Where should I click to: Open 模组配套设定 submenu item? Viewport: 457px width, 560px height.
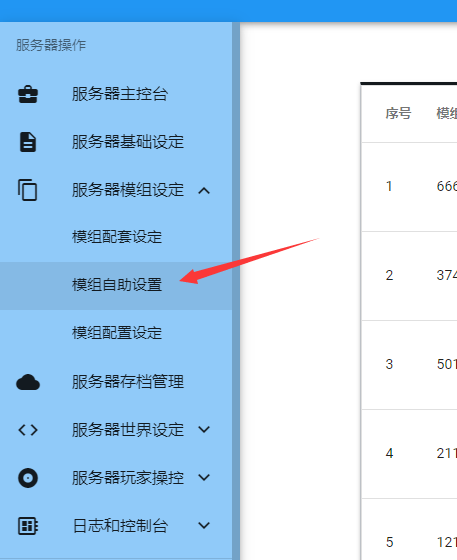coord(116,238)
